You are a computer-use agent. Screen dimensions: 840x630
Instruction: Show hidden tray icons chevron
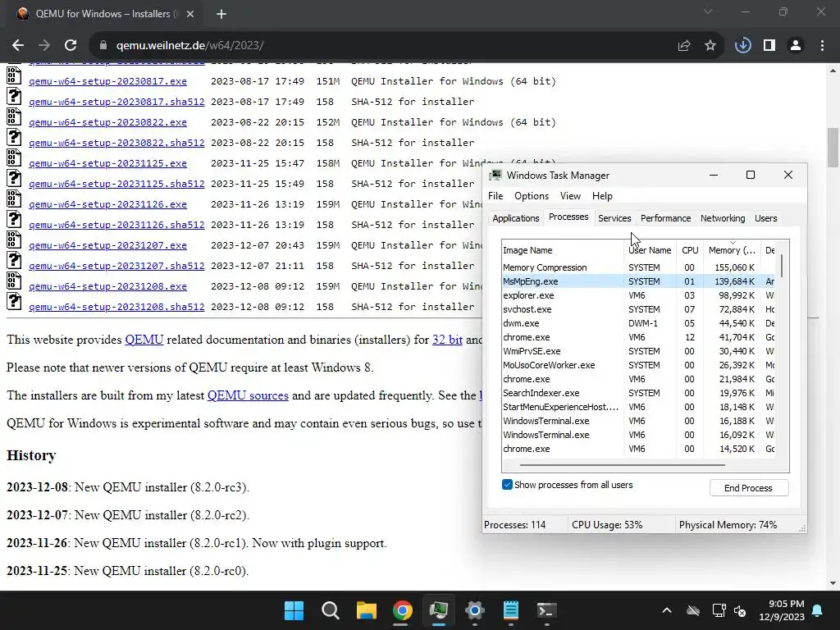point(667,610)
